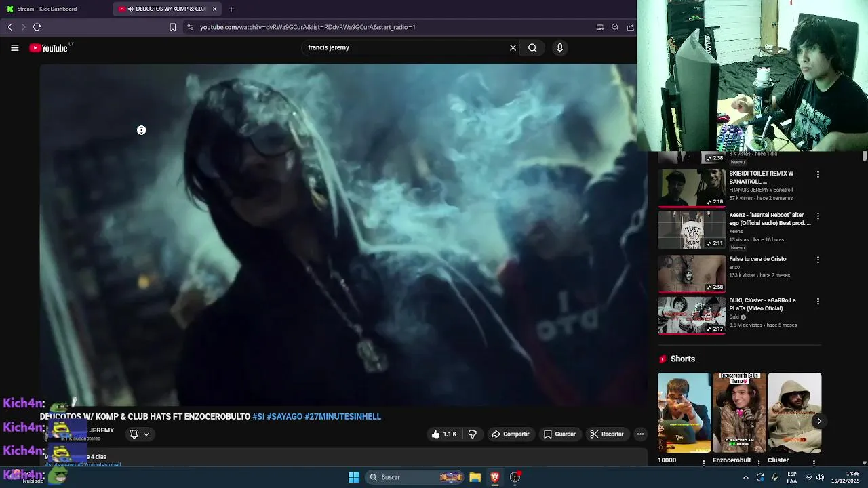The height and width of the screenshot is (488, 868).
Task: Share page via address bar share icon
Action: (631, 27)
